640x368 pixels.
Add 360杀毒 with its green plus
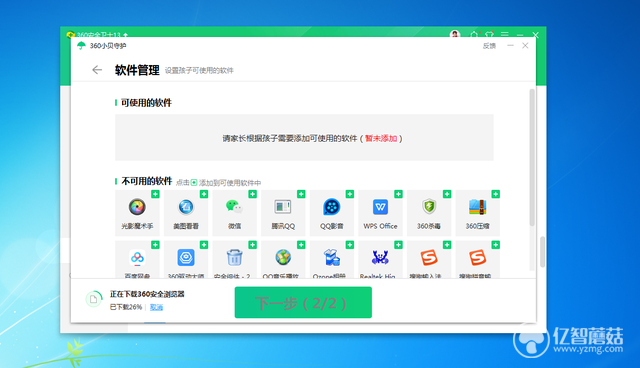pos(447,194)
